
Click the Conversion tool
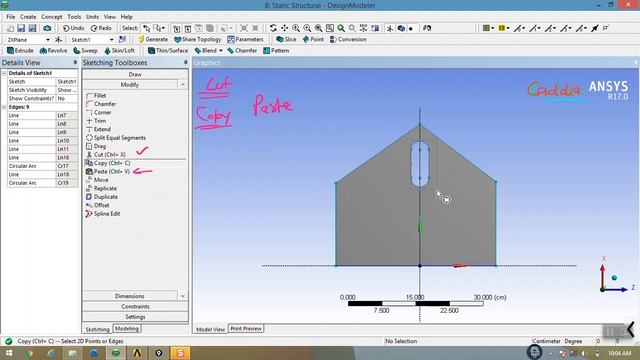tap(348, 40)
